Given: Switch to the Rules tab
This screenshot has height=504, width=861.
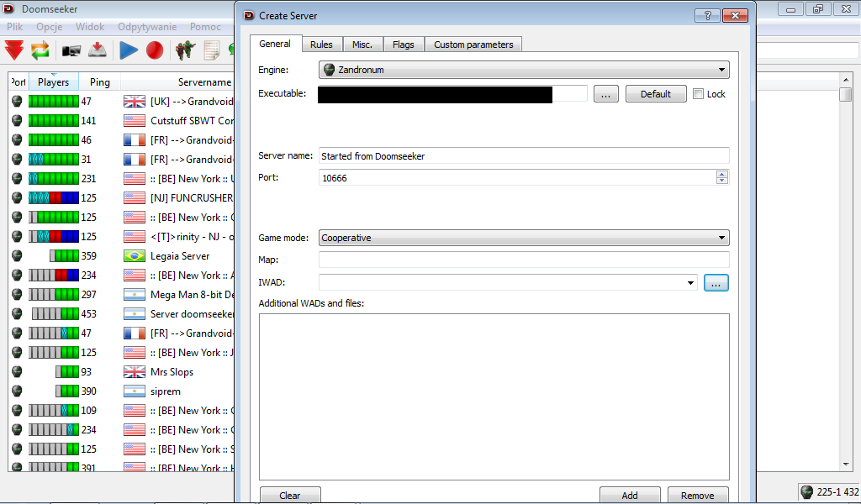Looking at the screenshot, I should 321,45.
